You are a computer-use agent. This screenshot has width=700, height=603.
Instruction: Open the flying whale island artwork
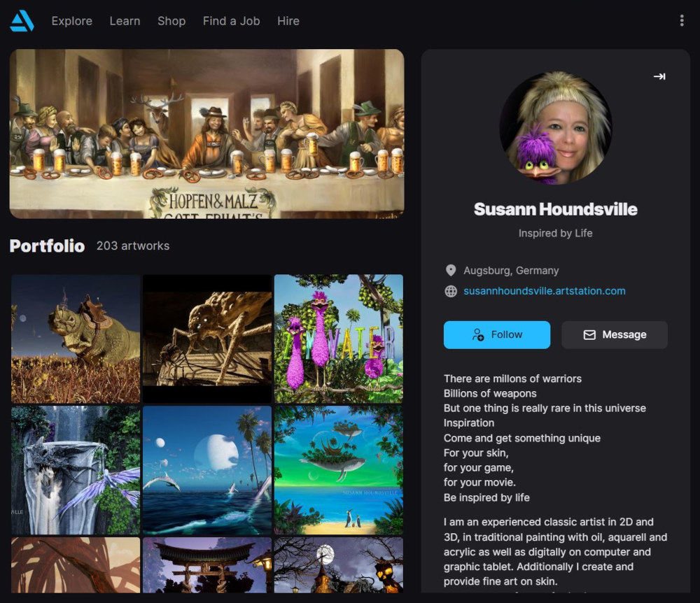[339, 470]
